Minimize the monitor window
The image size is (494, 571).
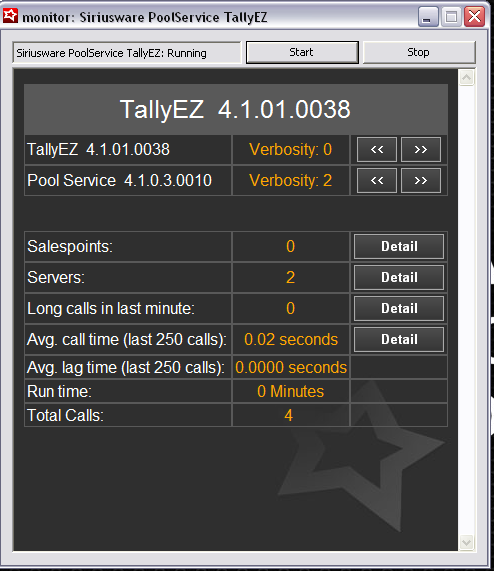428,17
